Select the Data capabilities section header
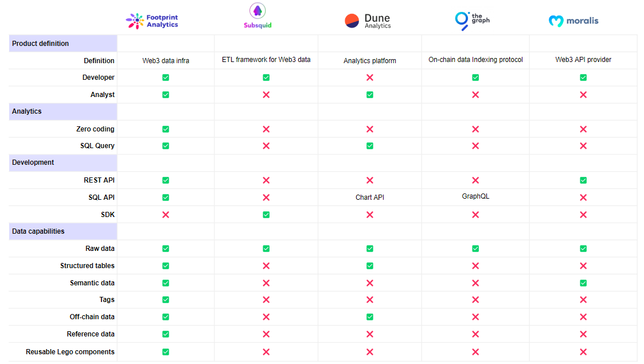This screenshot has width=644, height=364. pyautogui.click(x=63, y=231)
